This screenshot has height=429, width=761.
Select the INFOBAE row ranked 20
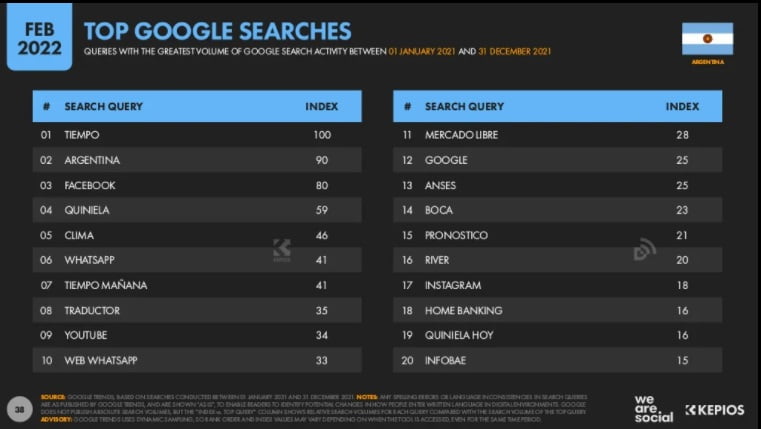tap(558, 360)
